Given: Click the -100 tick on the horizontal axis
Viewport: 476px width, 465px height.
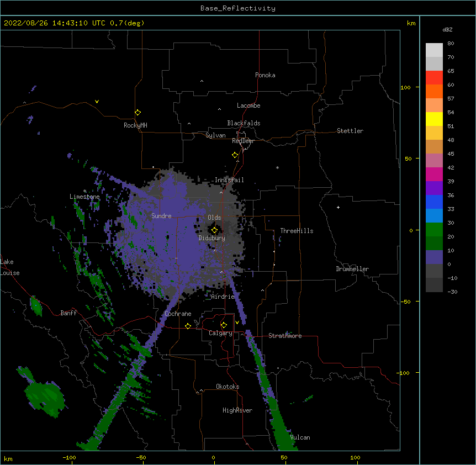Looking at the screenshot, I should tap(69, 457).
